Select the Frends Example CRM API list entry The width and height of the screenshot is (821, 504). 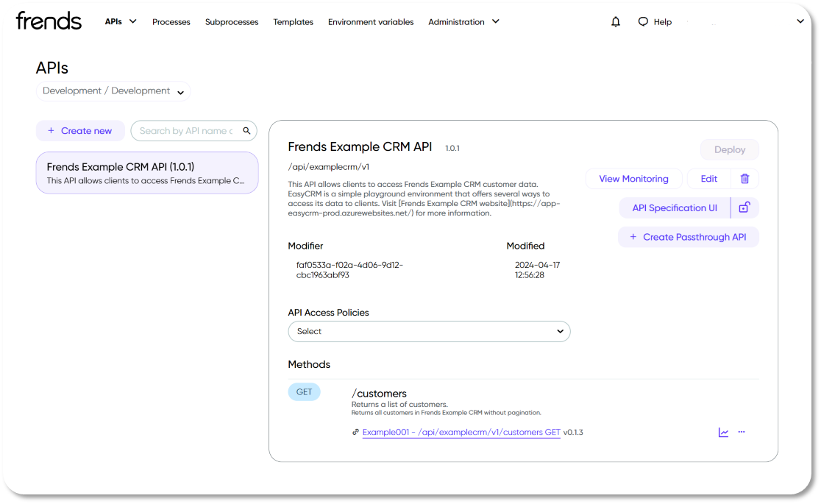tap(147, 172)
